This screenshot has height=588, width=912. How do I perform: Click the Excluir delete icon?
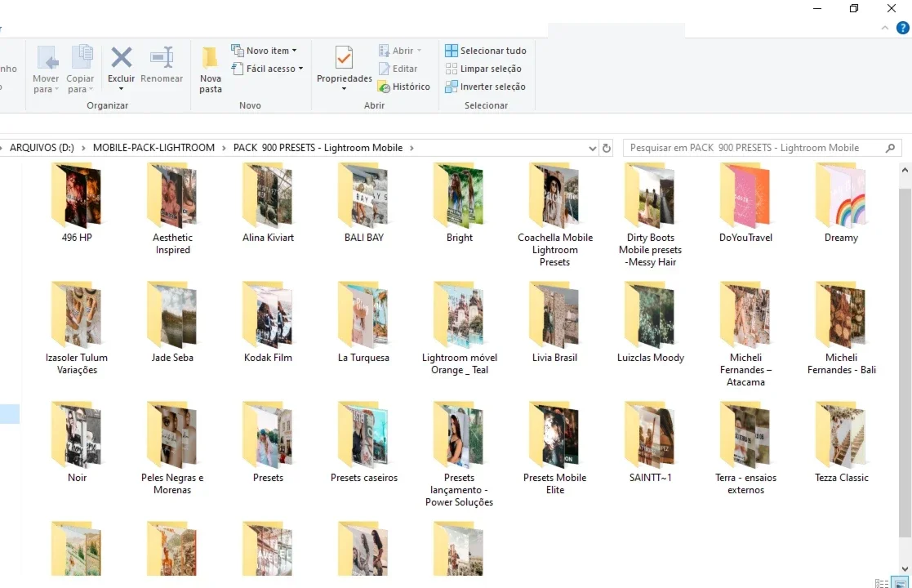coord(121,58)
